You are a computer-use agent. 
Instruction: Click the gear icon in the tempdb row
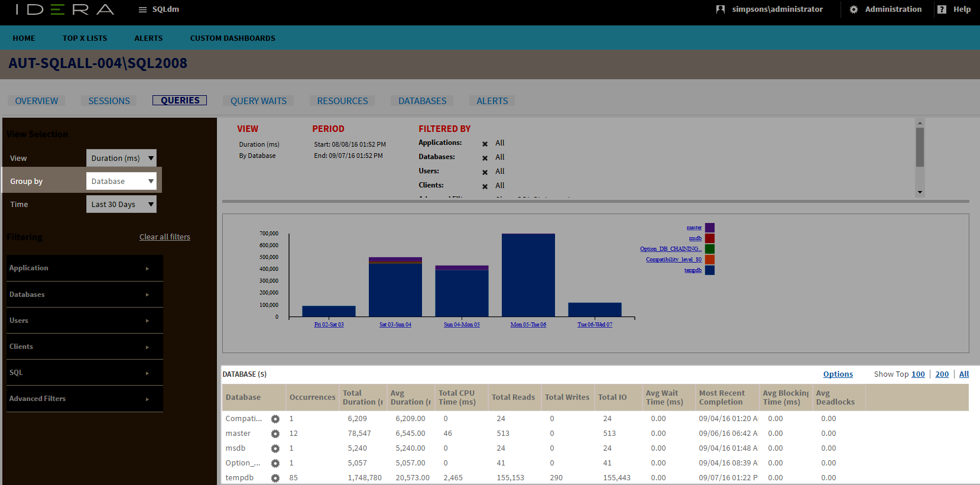[x=275, y=478]
